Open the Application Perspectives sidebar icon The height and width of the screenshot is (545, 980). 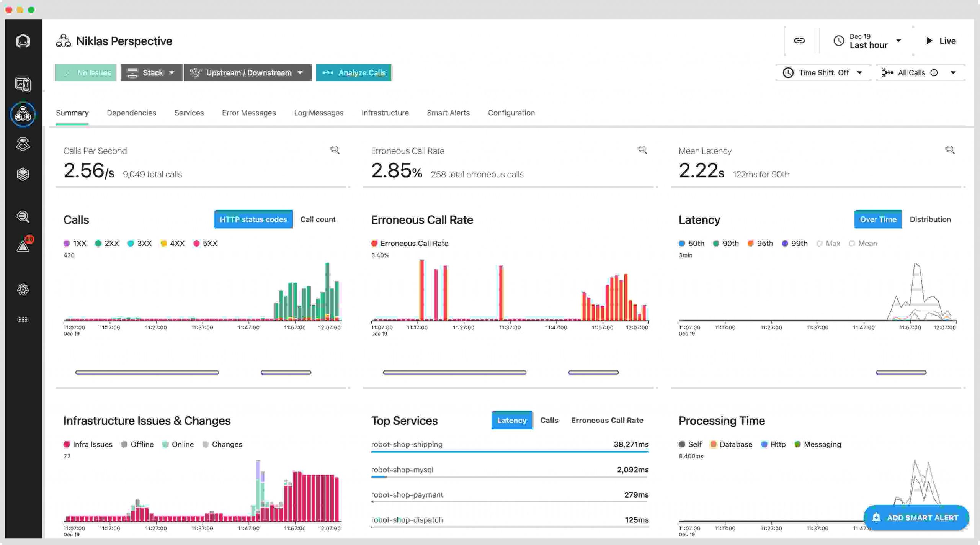23,115
